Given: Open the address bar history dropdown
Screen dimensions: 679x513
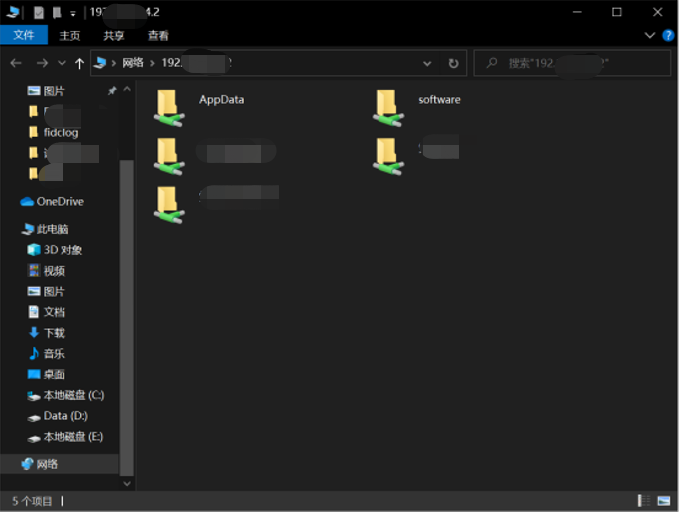Looking at the screenshot, I should 427,63.
